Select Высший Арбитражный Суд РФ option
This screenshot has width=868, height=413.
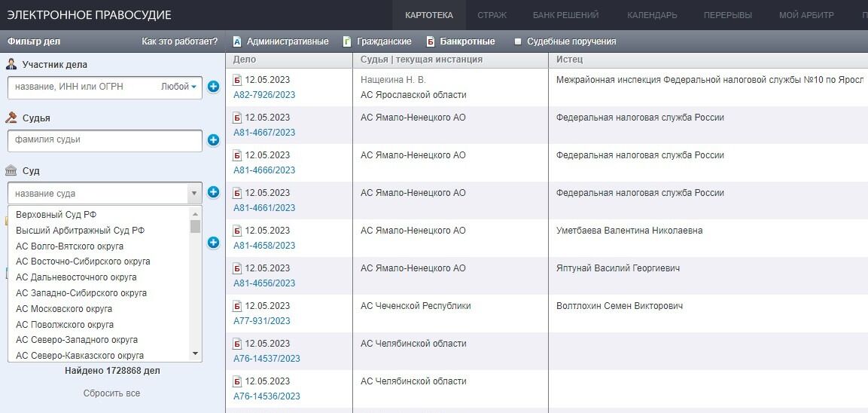click(81, 230)
